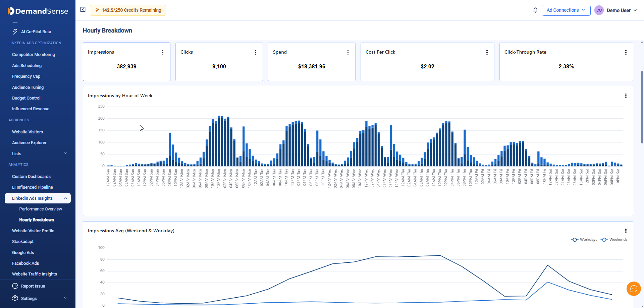Open the Impressions card three-dot menu
The height and width of the screenshot is (308, 644).
163,52
